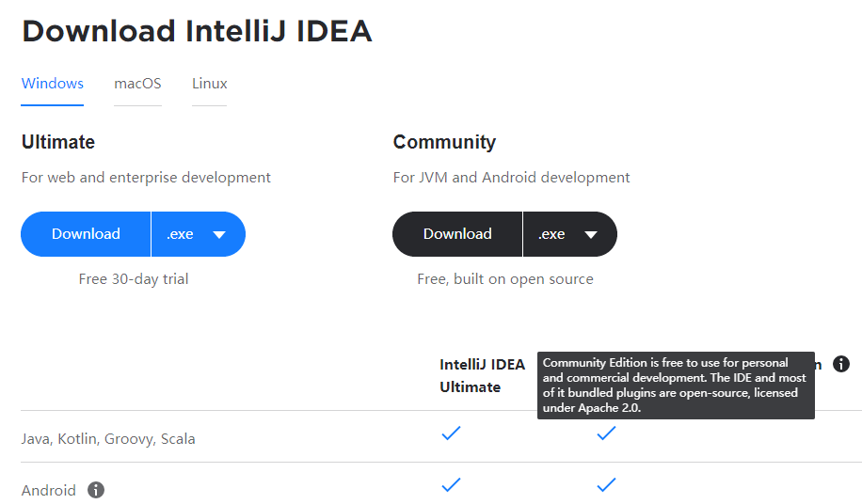Click the Ultimate checkmark for Java, Kotlin, Groovy, Scala
This screenshot has width=862, height=504.
tap(451, 433)
